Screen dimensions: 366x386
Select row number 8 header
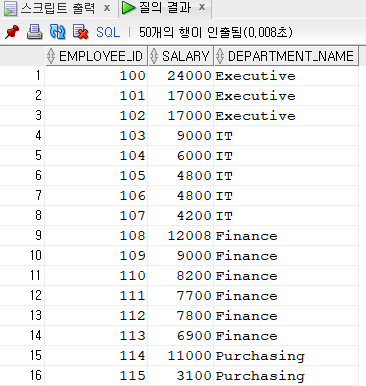click(x=22, y=216)
